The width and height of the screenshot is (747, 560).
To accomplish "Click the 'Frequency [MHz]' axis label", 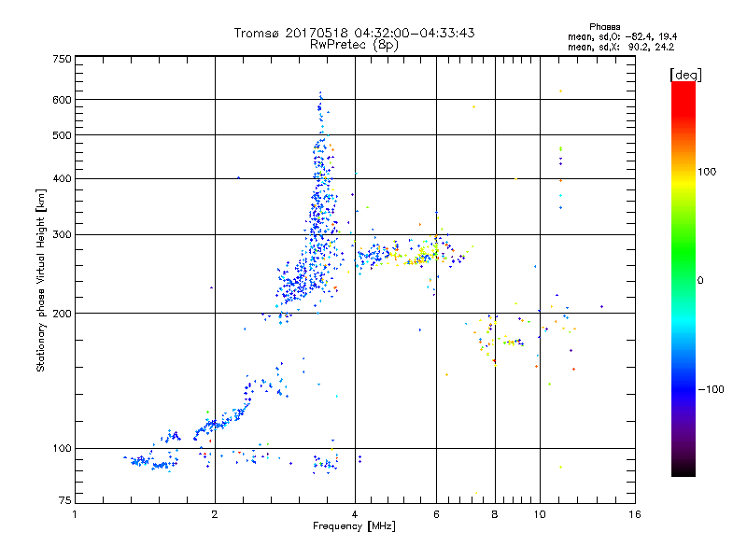I will 354,526.
